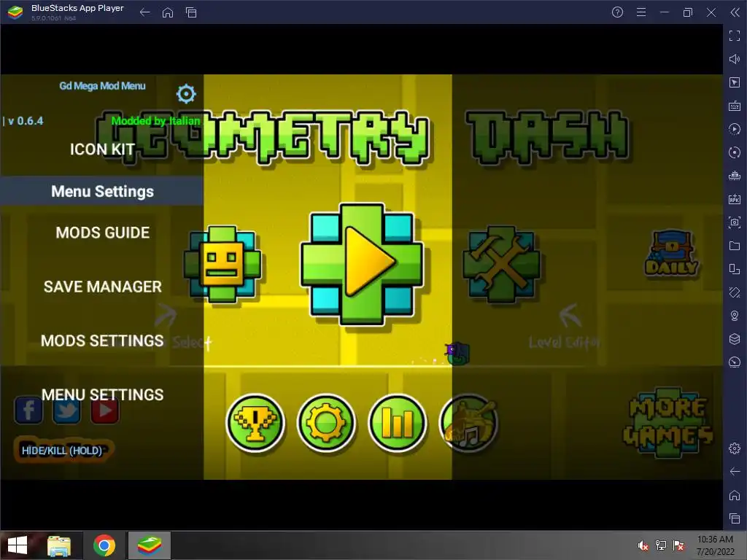Open MODS SETTINGS in the mod menu

[x=102, y=341]
